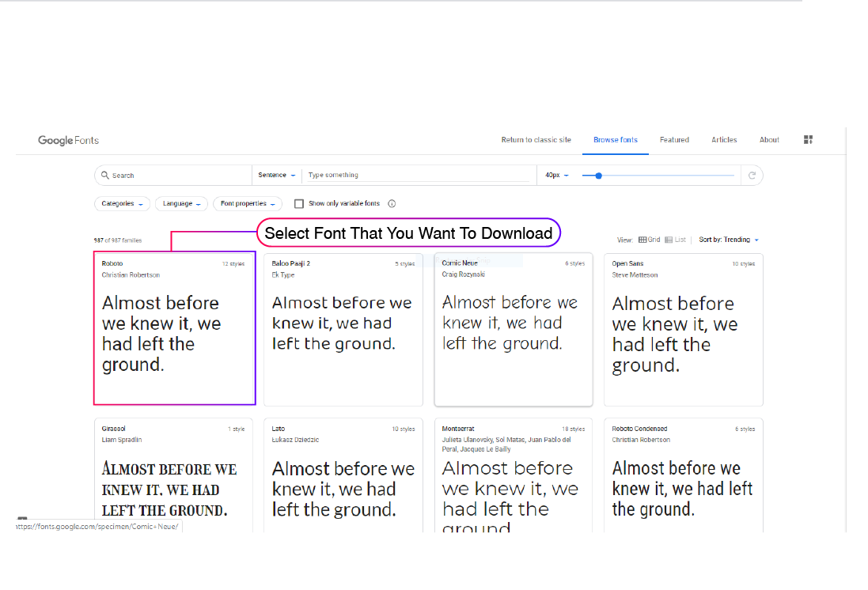The width and height of the screenshot is (868, 590).
Task: Open variable fonts info icon
Action: click(392, 204)
